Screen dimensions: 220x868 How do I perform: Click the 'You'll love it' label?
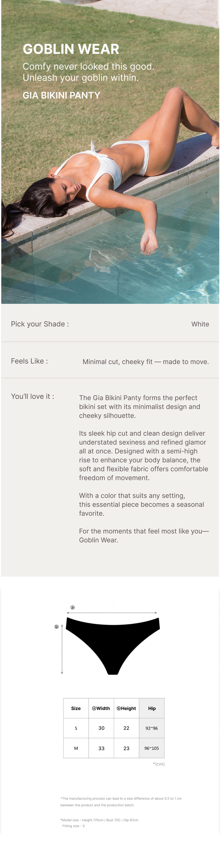(x=32, y=397)
